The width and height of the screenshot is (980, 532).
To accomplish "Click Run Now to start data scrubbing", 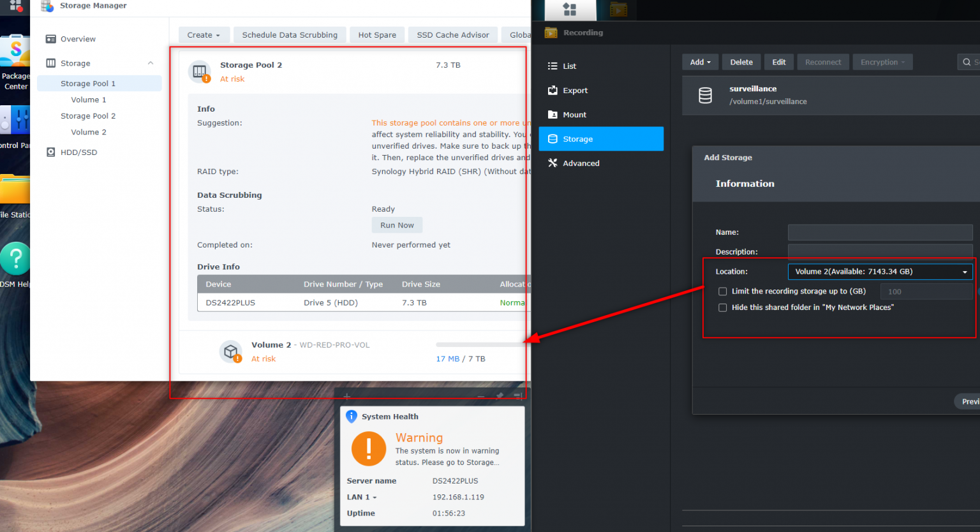I will (x=397, y=225).
